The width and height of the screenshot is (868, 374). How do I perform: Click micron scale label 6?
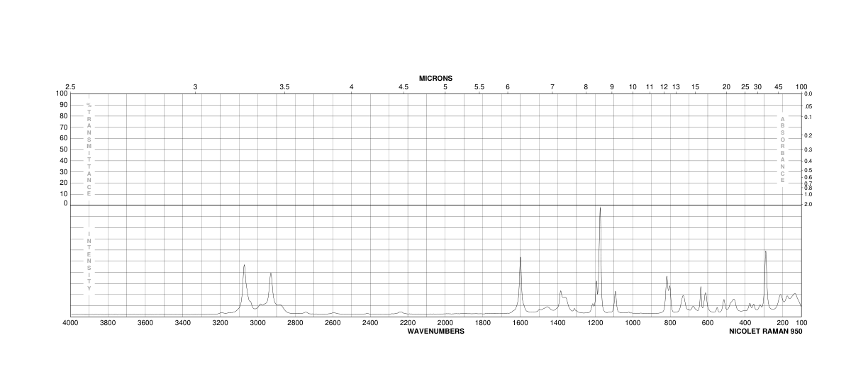tap(508, 87)
